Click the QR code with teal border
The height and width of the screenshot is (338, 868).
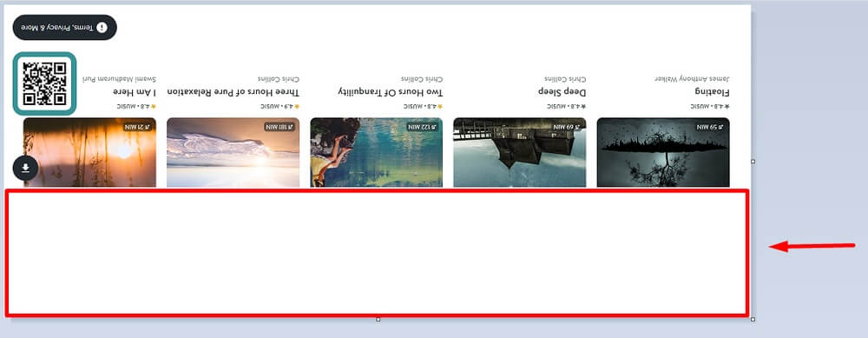click(44, 83)
